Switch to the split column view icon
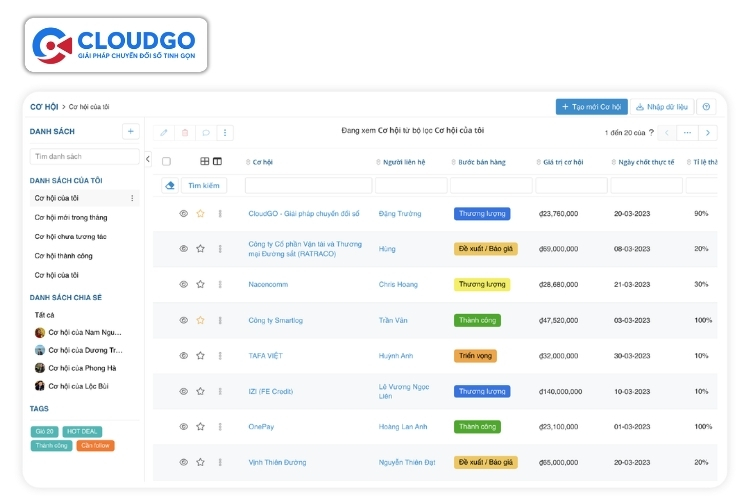This screenshot has width=750, height=500. click(218, 161)
